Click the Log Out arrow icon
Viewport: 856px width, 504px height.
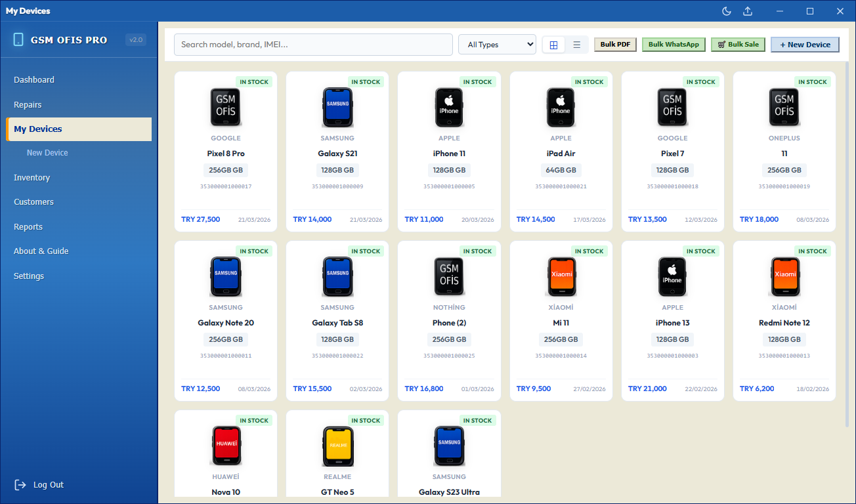click(x=20, y=485)
